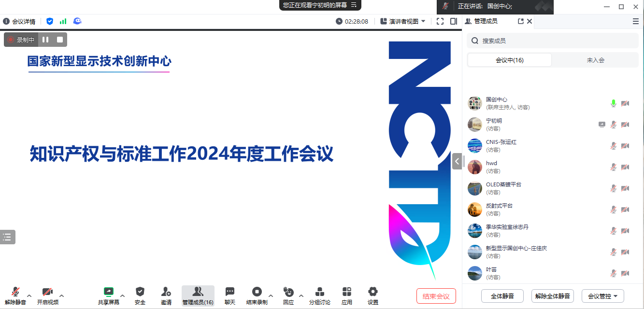
Task: Click the red 结束会议 button
Action: click(x=436, y=296)
